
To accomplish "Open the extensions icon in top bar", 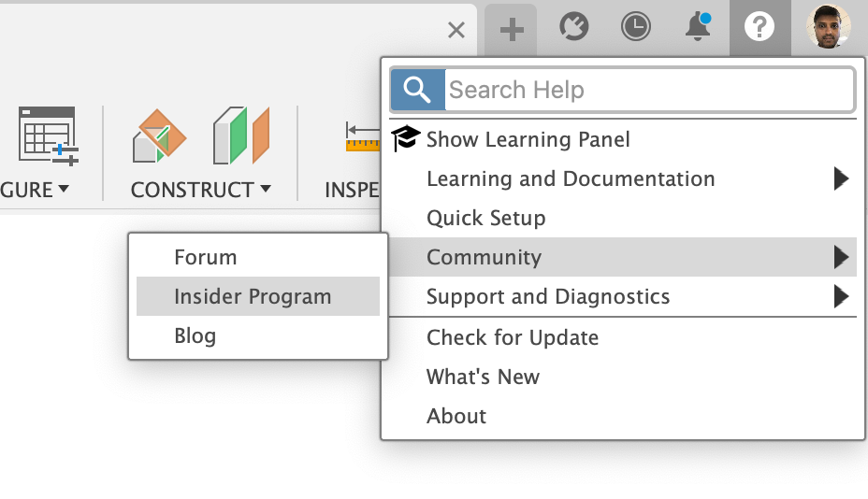I will (573, 26).
